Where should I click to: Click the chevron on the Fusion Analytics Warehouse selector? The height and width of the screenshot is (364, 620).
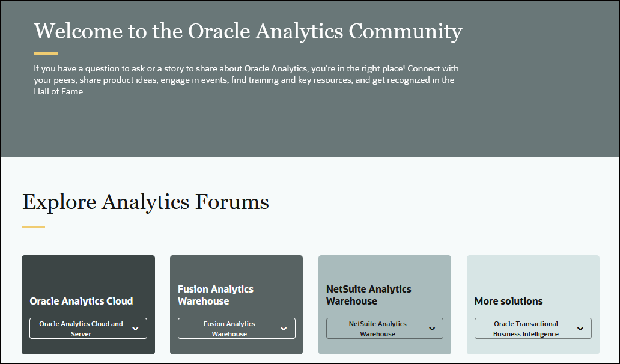[283, 328]
